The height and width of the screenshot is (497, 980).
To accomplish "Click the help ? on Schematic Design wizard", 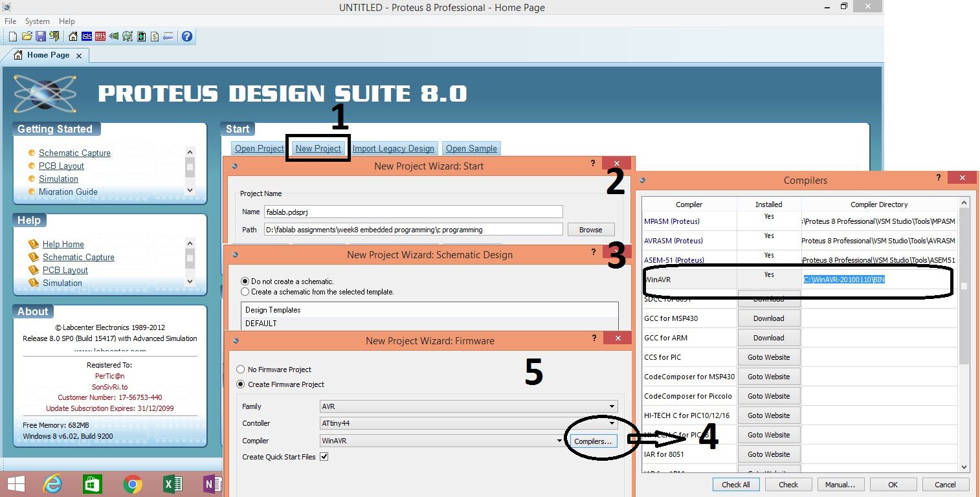I will pos(594,252).
